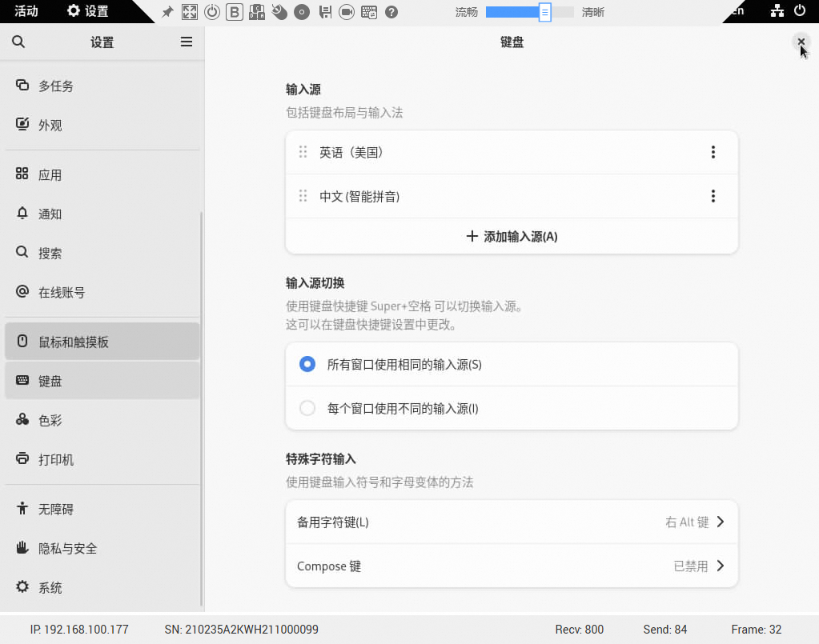Click the pin icon in remote toolbar
Image resolution: width=819 pixels, height=644 pixels.
click(167, 12)
